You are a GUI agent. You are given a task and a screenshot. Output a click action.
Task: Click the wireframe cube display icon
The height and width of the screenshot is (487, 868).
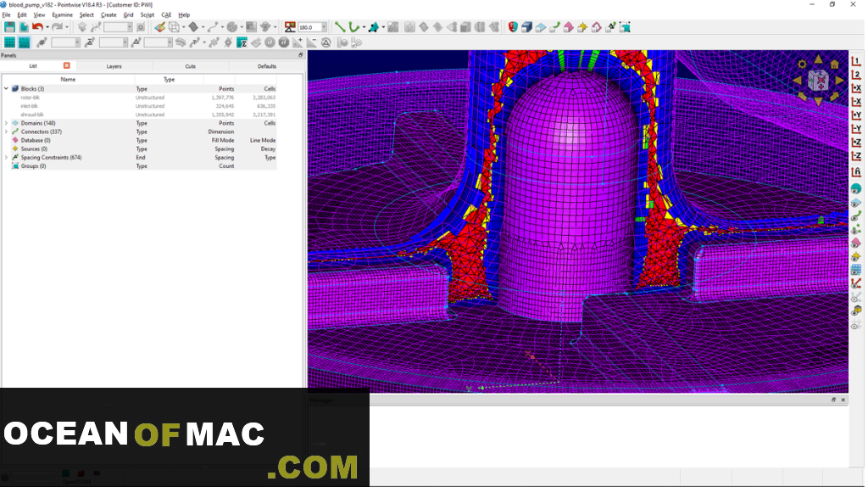click(x=174, y=27)
